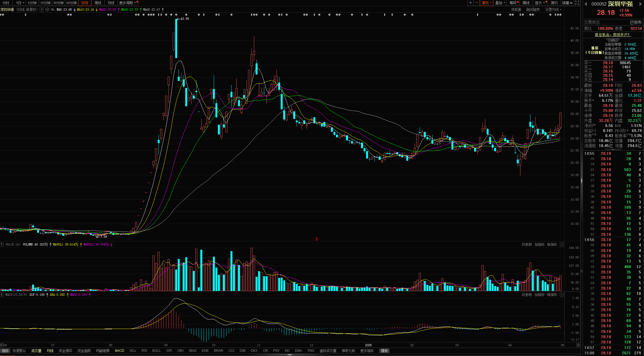Select the 60分钟 period tab
The width and height of the screenshot is (644, 356).
(71, 3)
